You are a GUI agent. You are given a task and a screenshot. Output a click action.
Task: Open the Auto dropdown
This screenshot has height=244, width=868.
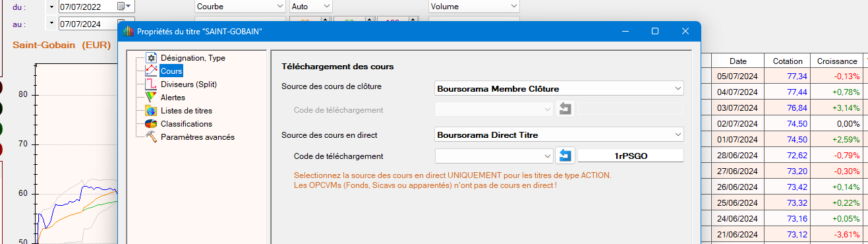tap(311, 6)
